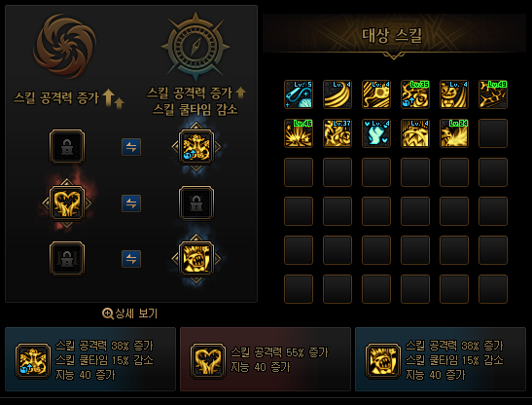Click the red 스킬 공격력 55% 증가 panel

click(x=265, y=359)
